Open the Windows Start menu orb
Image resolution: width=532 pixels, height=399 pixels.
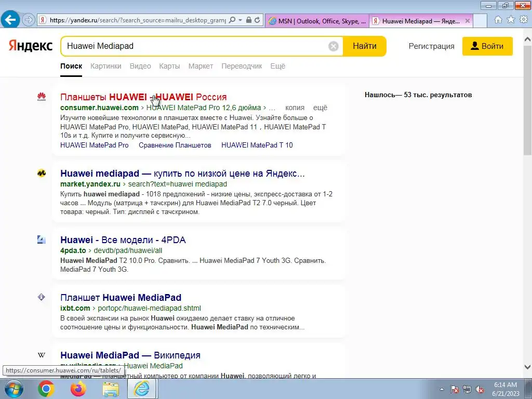click(x=14, y=389)
